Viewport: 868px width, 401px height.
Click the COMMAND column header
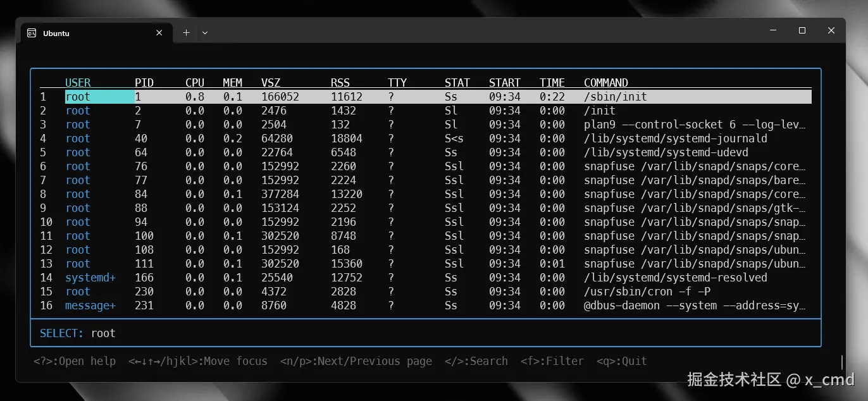click(x=606, y=83)
